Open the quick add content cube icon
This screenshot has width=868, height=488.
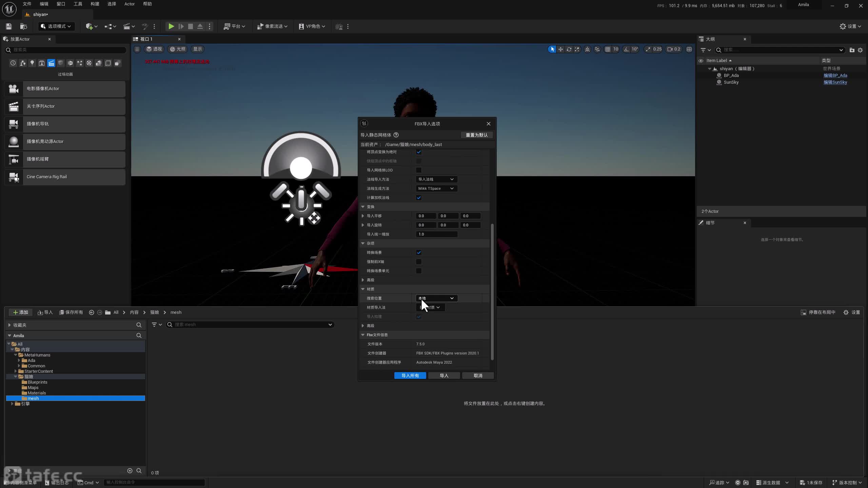pos(92,26)
